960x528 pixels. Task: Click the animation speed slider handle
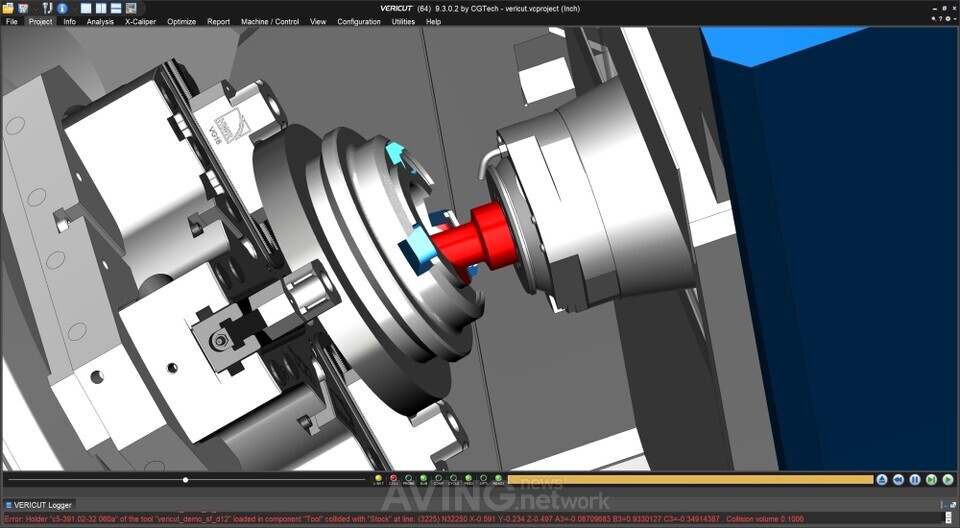pos(186,480)
